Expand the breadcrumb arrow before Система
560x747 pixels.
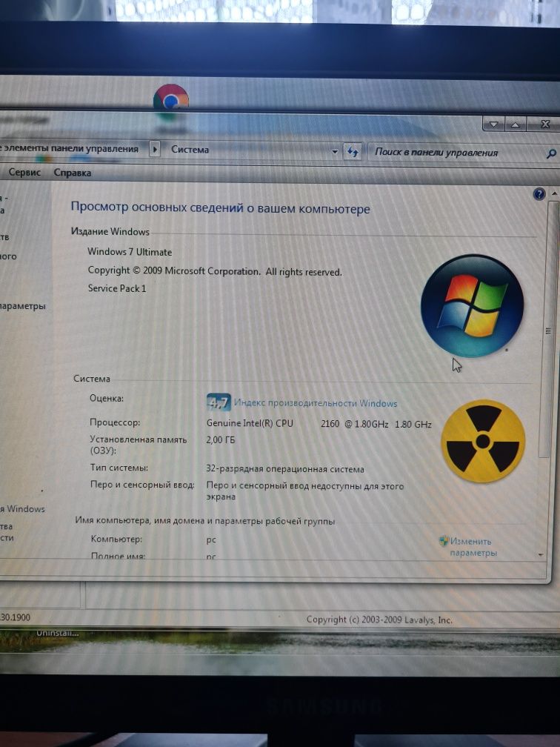(x=154, y=149)
